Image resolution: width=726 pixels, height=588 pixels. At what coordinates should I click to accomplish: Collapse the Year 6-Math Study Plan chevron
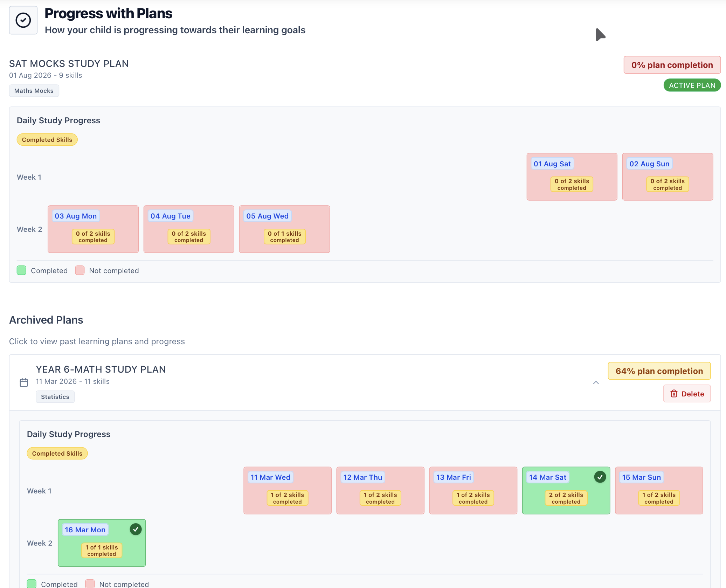click(x=596, y=382)
